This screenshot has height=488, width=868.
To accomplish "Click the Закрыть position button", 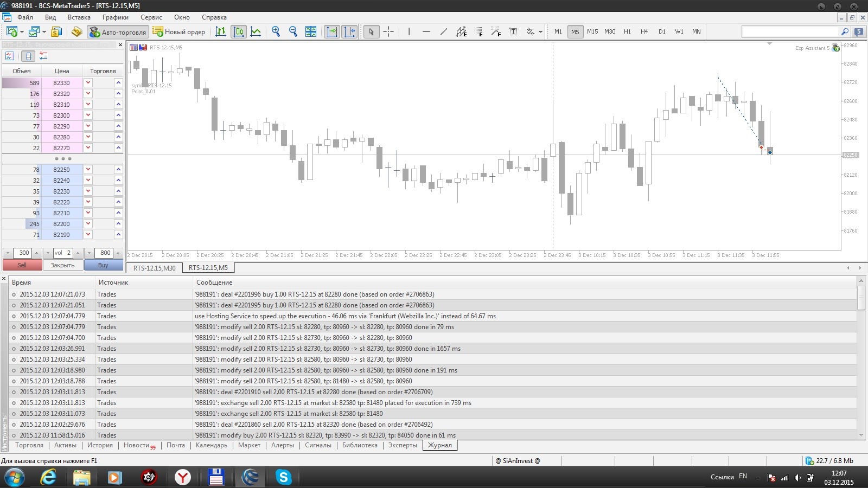I will pyautogui.click(x=62, y=265).
